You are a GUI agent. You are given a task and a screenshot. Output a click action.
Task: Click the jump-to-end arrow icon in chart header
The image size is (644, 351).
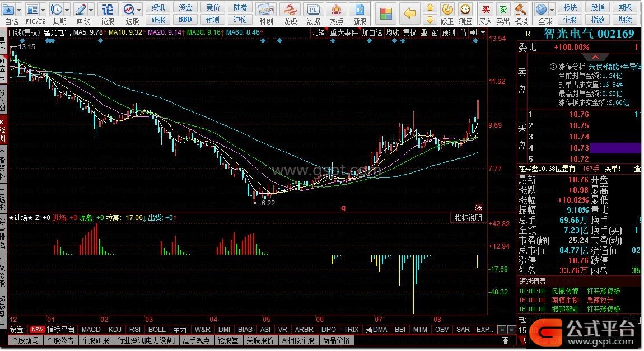pos(474,32)
